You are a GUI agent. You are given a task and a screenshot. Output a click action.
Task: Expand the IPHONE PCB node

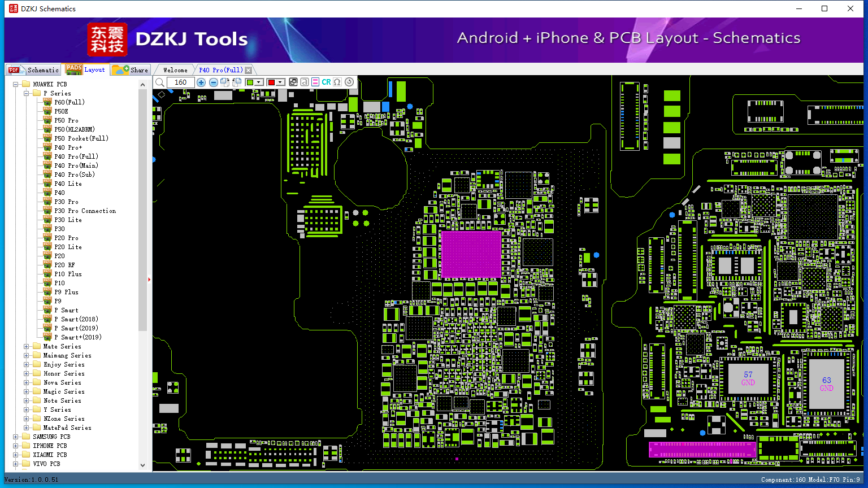click(x=16, y=446)
